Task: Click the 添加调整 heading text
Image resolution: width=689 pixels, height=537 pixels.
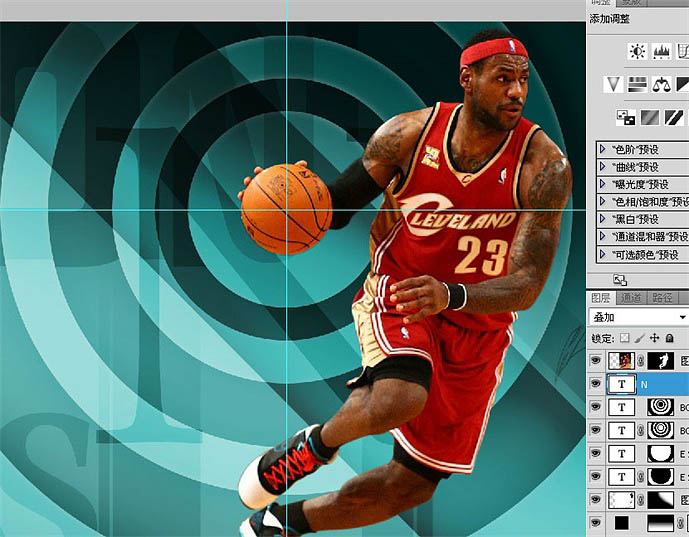Action: pyautogui.click(x=609, y=19)
